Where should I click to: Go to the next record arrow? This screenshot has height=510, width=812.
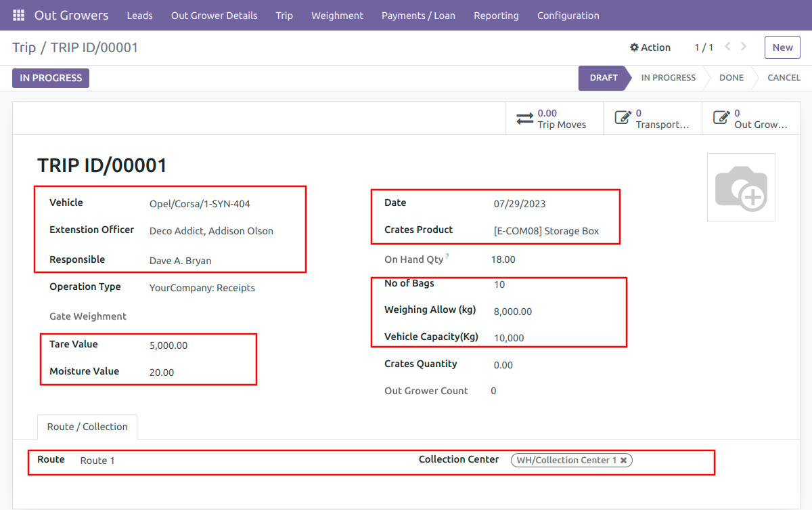tap(744, 47)
